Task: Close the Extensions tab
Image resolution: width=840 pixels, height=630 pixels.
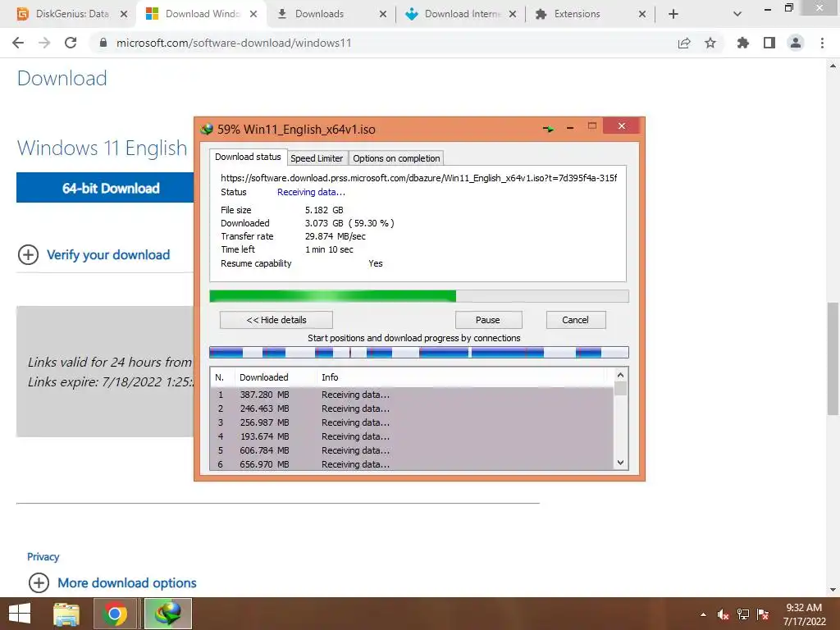Action: click(x=642, y=14)
